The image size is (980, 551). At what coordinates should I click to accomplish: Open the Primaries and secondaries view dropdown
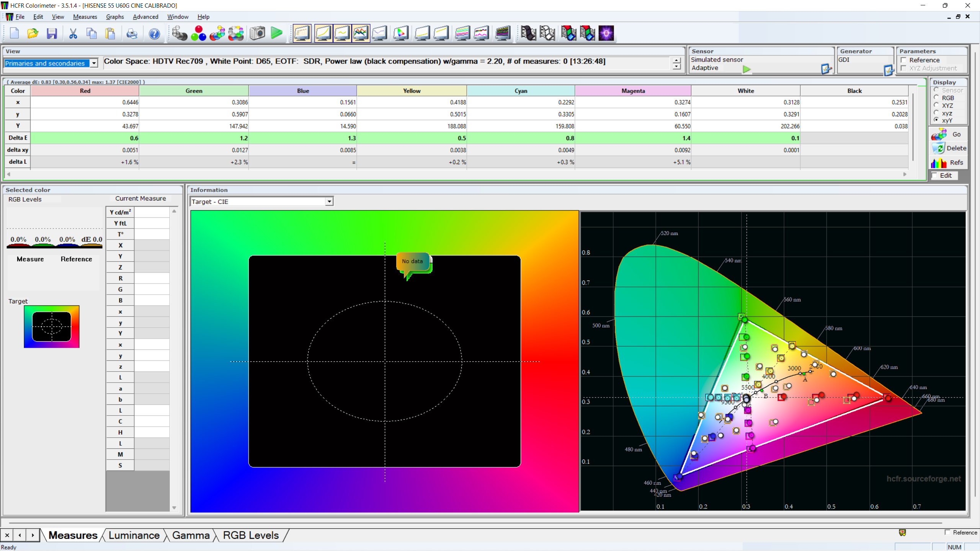point(94,63)
